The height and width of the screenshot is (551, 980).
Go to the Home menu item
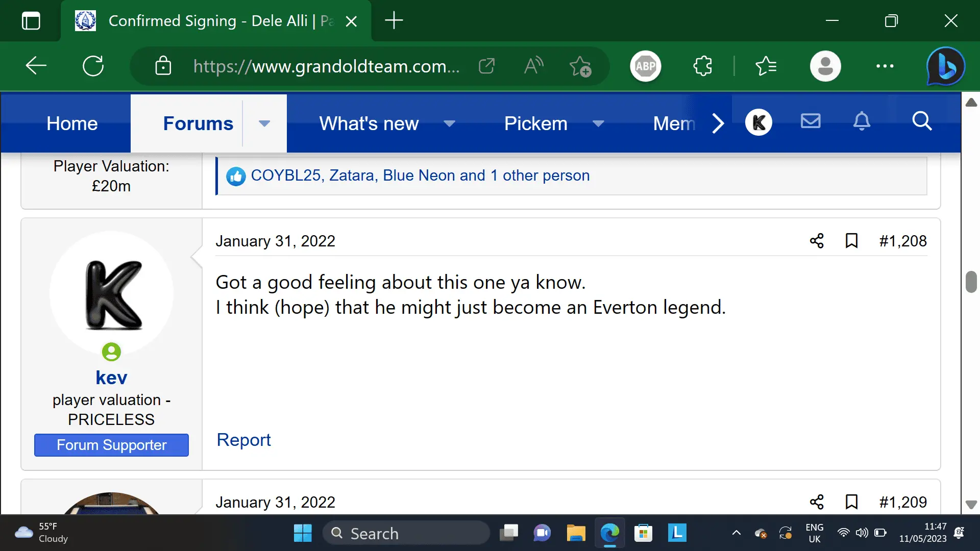click(72, 123)
